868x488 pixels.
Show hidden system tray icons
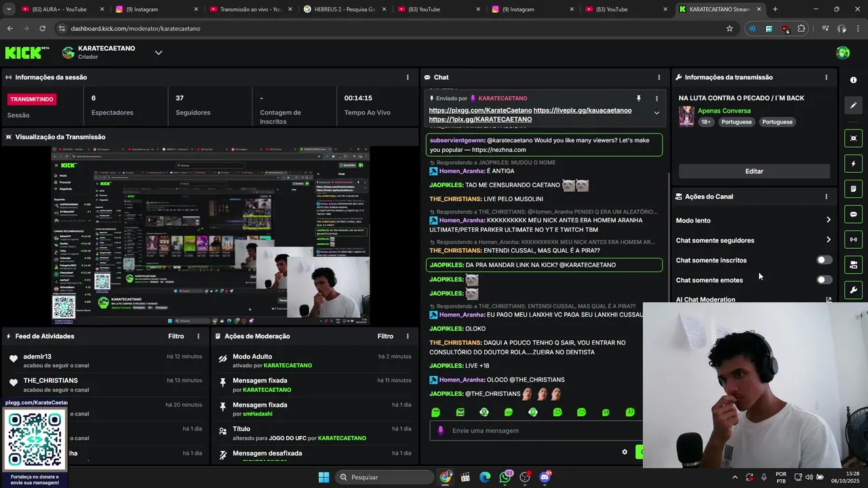tap(734, 477)
